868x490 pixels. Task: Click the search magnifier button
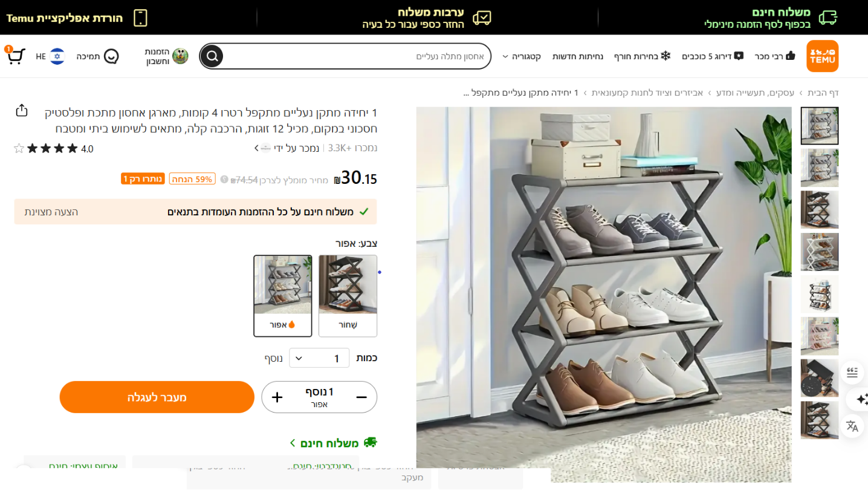click(x=212, y=56)
